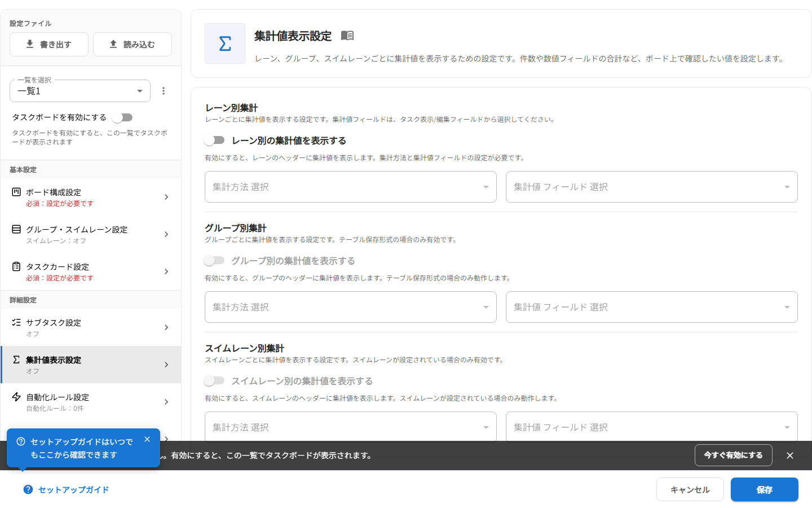This screenshot has height=508, width=812.
Task: Open the help book icon next to 集計値表示設定 title
Action: point(347,36)
